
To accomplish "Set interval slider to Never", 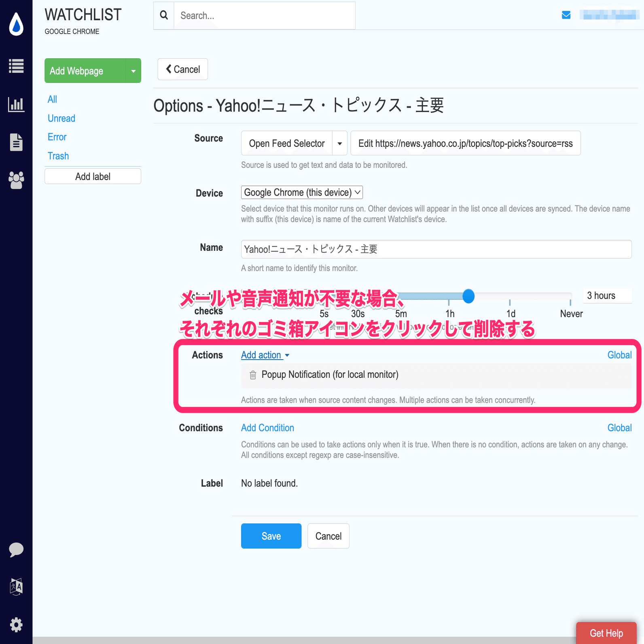I will tap(570, 303).
